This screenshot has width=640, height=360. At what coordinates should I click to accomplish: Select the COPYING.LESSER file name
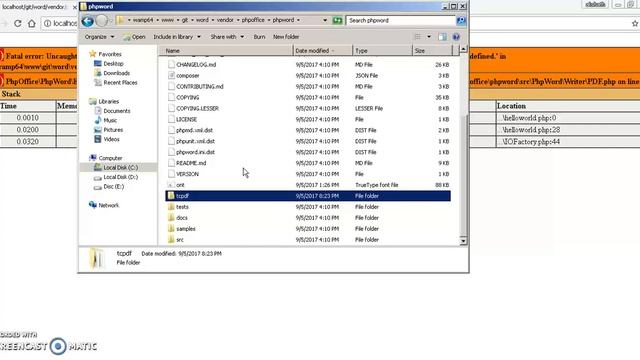(198, 109)
